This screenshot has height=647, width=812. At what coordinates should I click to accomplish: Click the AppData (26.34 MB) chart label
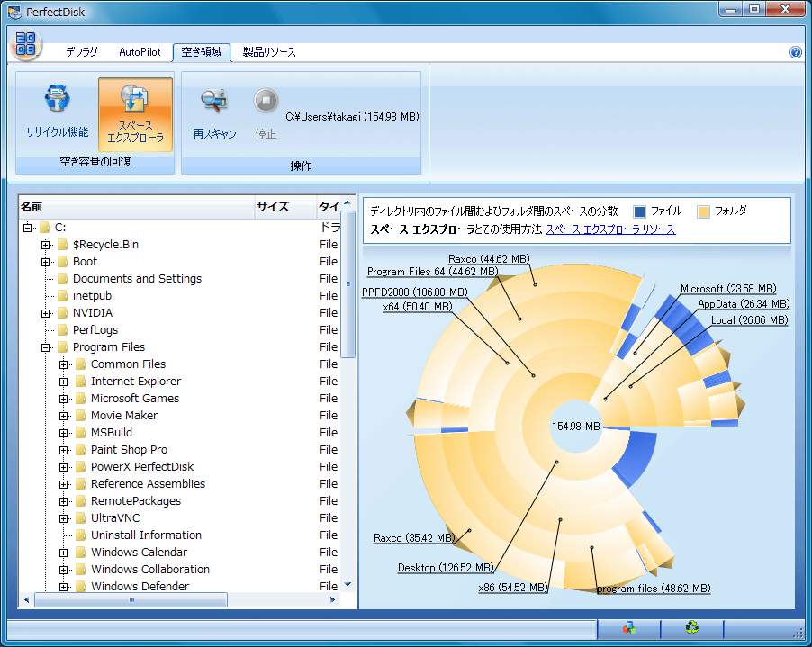[743, 304]
